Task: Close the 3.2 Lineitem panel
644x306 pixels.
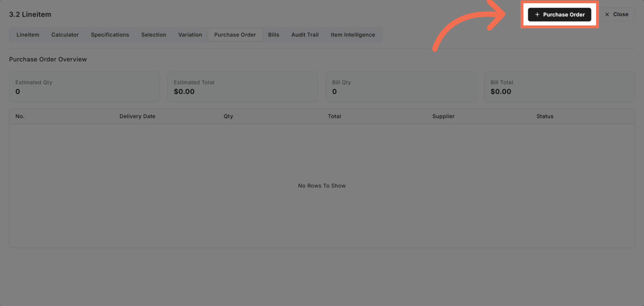Action: (617, 14)
